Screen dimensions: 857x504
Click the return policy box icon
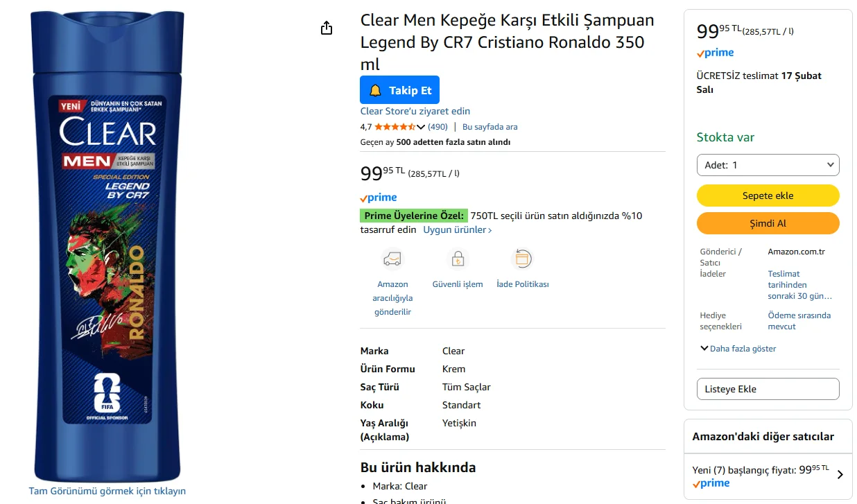[522, 259]
